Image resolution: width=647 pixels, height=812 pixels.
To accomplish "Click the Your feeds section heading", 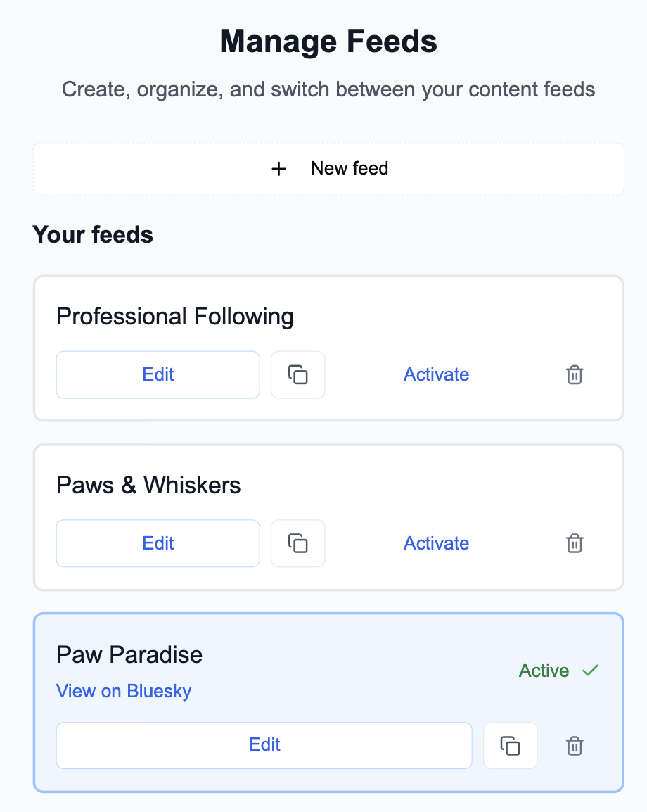I will pos(93,234).
